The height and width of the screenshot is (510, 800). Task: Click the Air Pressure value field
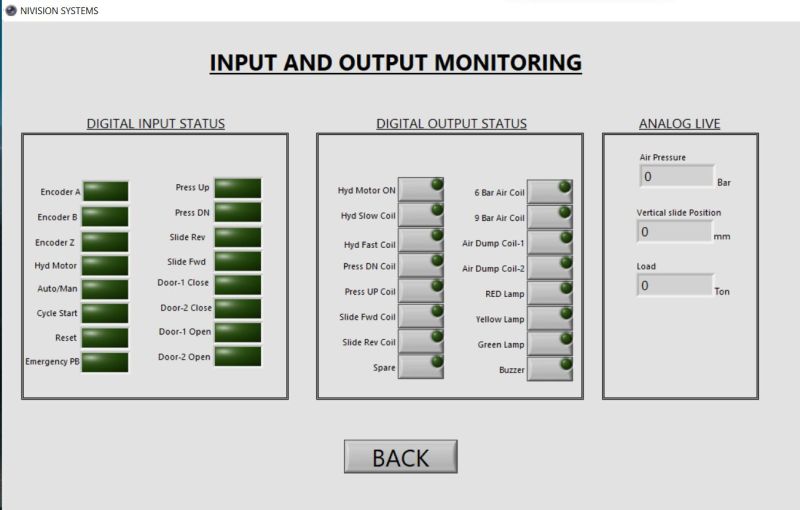click(x=675, y=177)
